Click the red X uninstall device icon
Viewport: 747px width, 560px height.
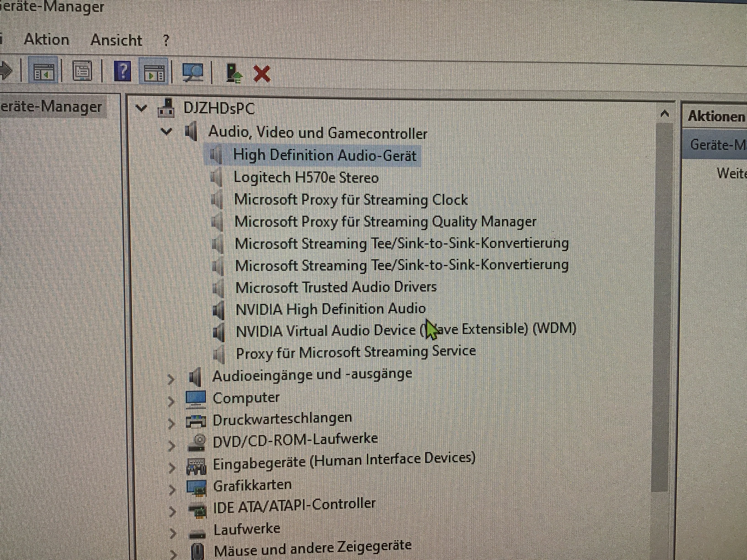tap(262, 74)
